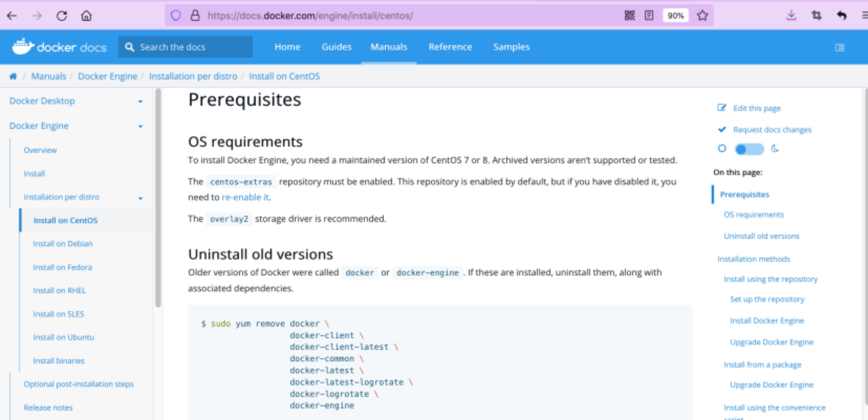This screenshot has height=420, width=868.
Task: Click Installation per distro breadcrumb
Action: (x=193, y=76)
